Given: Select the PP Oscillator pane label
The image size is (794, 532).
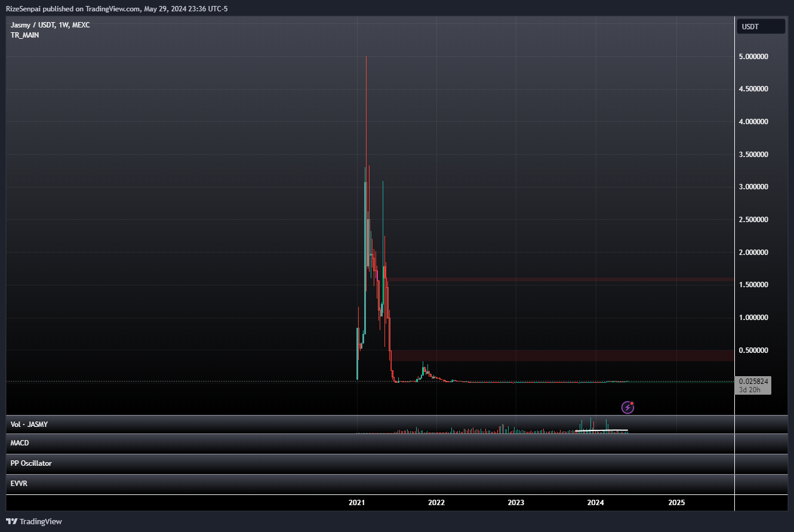Looking at the screenshot, I should point(31,463).
